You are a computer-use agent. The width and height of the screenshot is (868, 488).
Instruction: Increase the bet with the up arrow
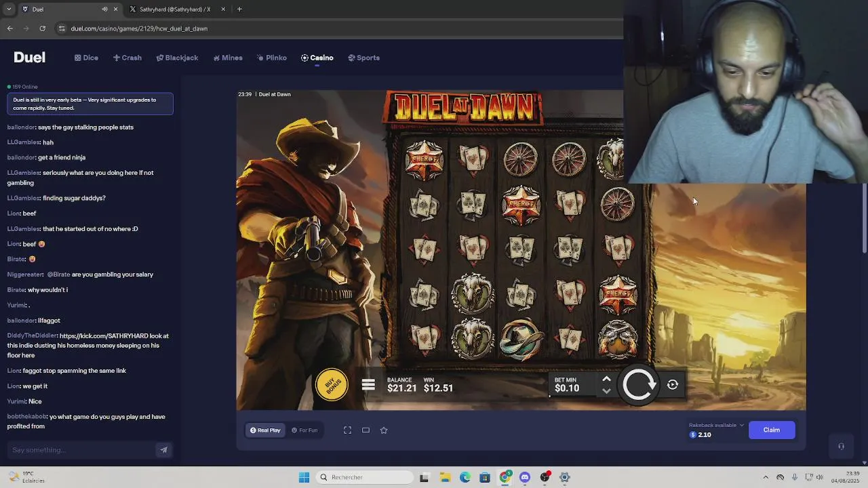coord(606,379)
